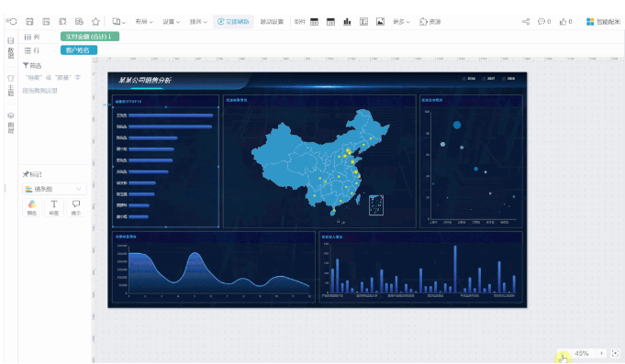Screen dimensions: 625x364
Task: Open the 数据 side tab
Action: click(11, 49)
